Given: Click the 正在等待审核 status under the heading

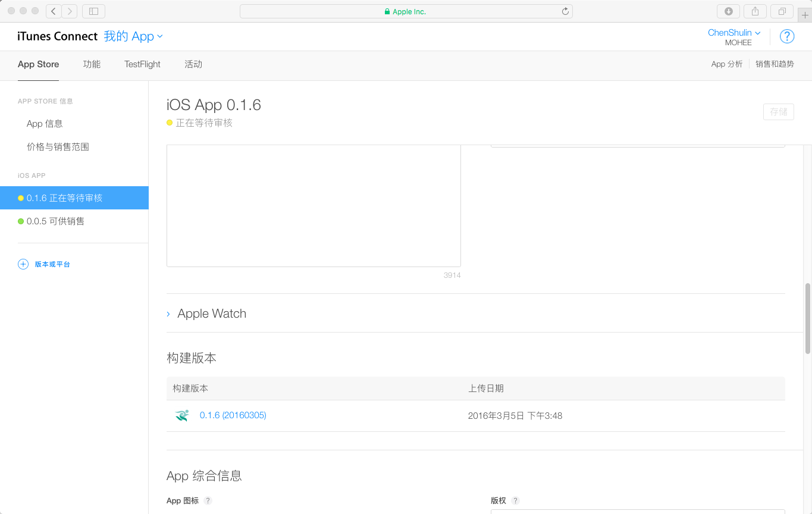Looking at the screenshot, I should 204,123.
